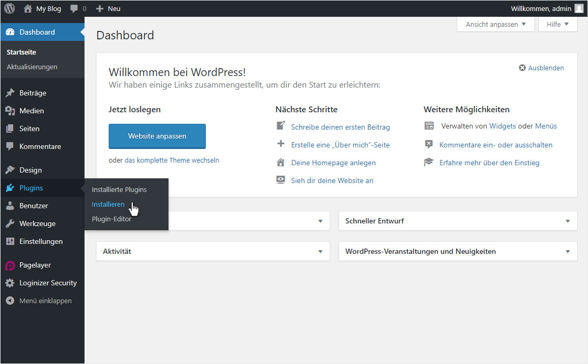The image size is (588, 364).
Task: Click the speech bubble icon beside Kommentare
Action: (x=10, y=146)
